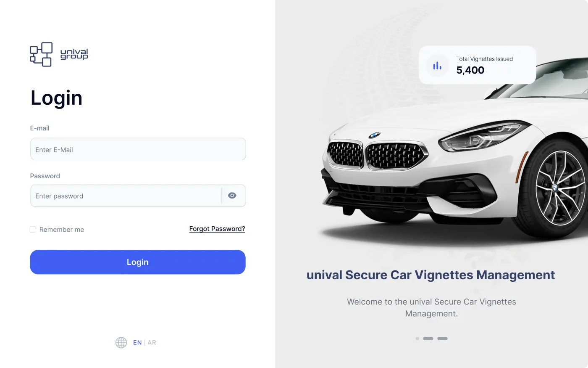Focus the Enter E-Mail input field
588x368 pixels.
coord(138,149)
